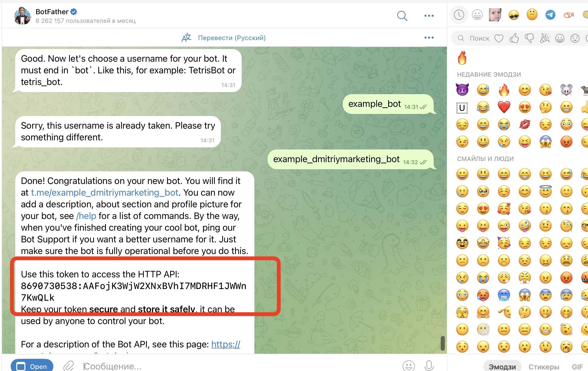The width and height of the screenshot is (588, 371).
Task: Click the Open button near message field
Action: click(32, 366)
